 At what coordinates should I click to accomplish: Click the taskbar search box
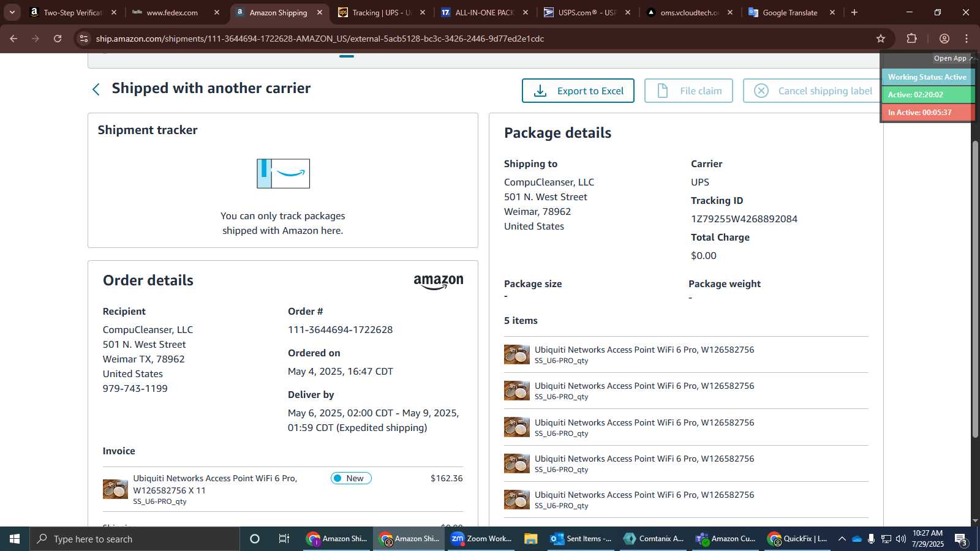[135, 539]
